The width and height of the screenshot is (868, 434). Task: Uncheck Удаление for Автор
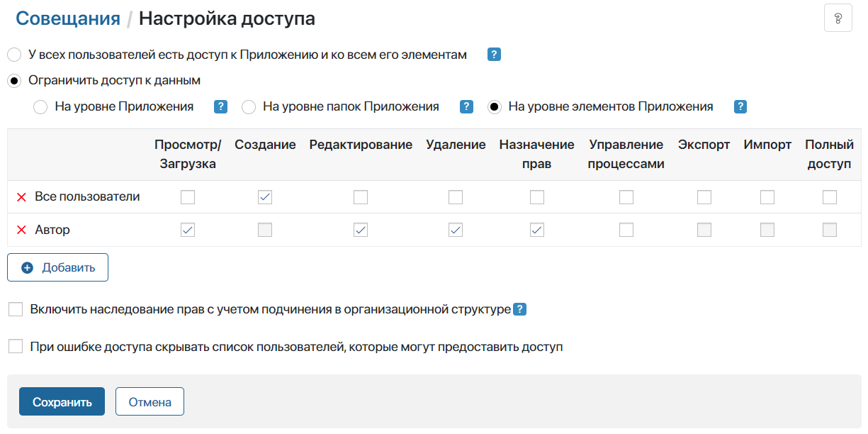click(x=456, y=230)
